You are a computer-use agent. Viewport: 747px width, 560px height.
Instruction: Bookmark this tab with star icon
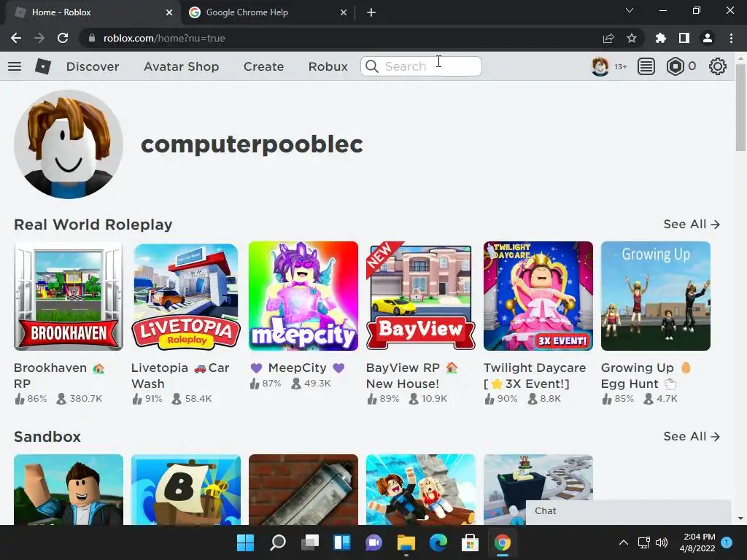(632, 38)
